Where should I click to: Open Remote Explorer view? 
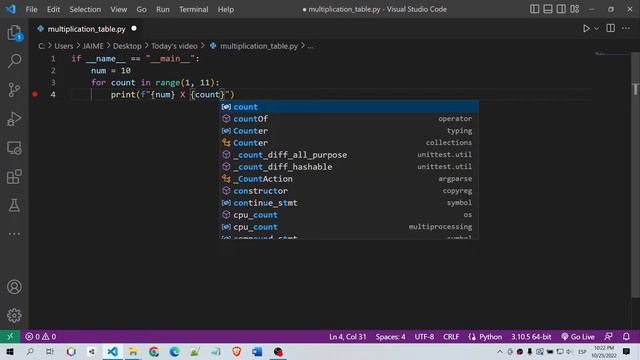14,148
